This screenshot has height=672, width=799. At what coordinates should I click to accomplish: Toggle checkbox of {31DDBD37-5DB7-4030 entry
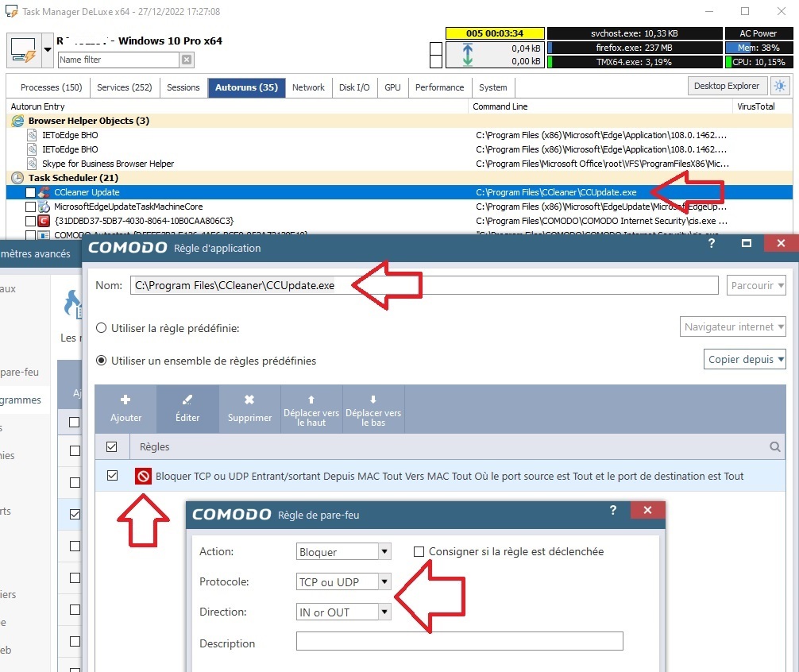point(30,221)
